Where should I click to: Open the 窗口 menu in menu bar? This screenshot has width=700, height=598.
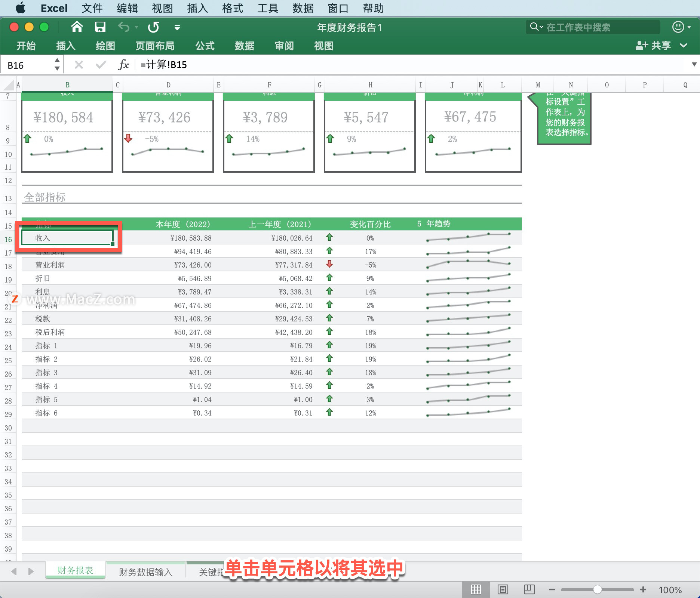point(338,8)
